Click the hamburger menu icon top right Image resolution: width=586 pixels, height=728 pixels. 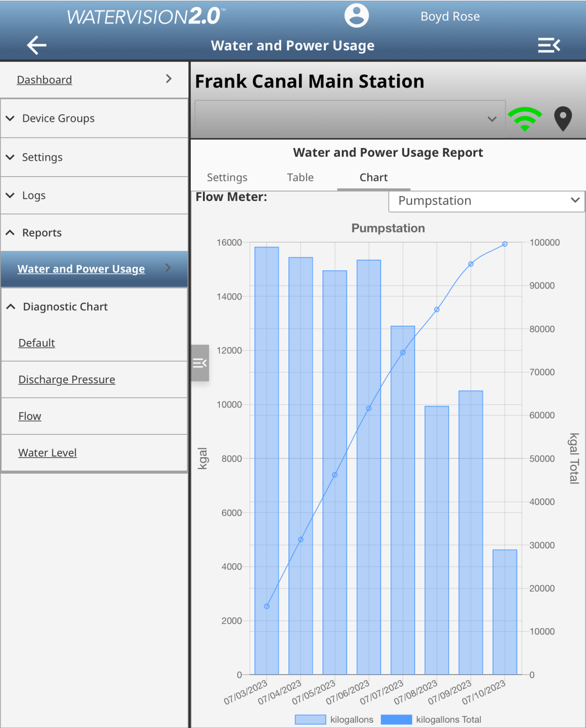pyautogui.click(x=549, y=45)
